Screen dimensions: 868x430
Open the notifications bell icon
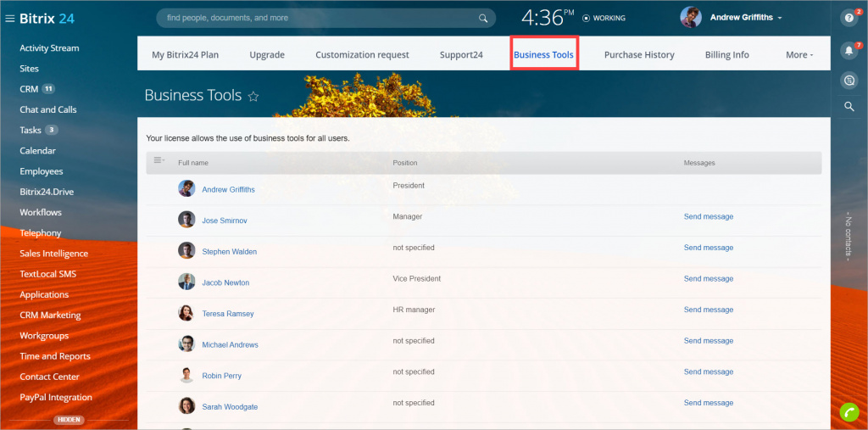[849, 51]
